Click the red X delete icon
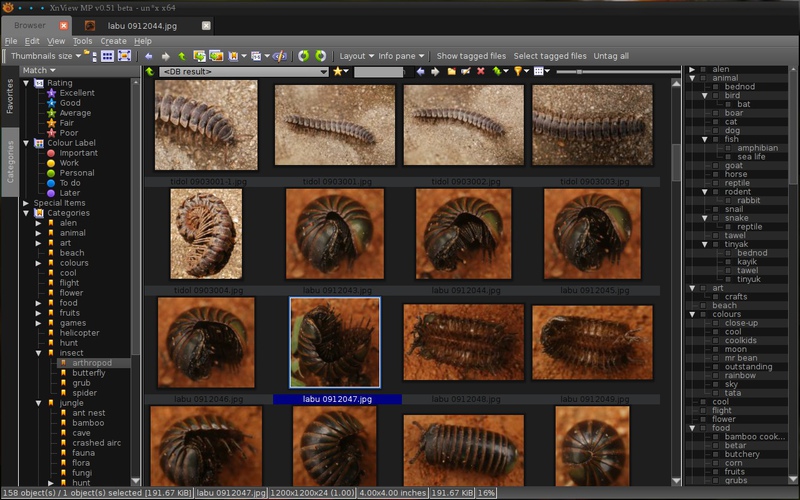800x500 pixels. coord(481,72)
